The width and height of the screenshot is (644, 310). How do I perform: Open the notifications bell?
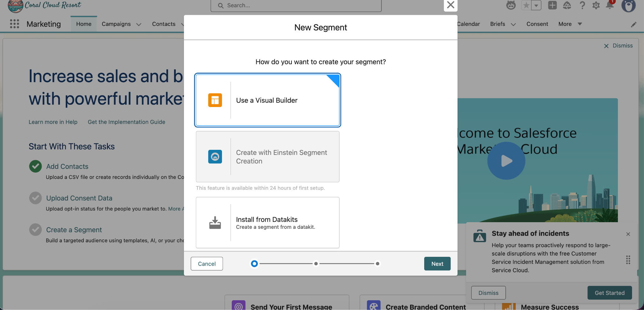[610, 5]
